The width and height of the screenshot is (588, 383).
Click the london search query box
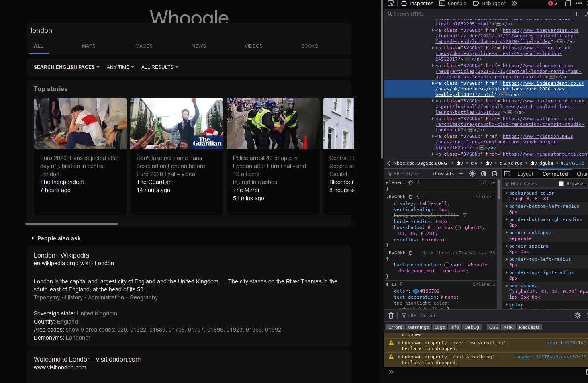(189, 31)
